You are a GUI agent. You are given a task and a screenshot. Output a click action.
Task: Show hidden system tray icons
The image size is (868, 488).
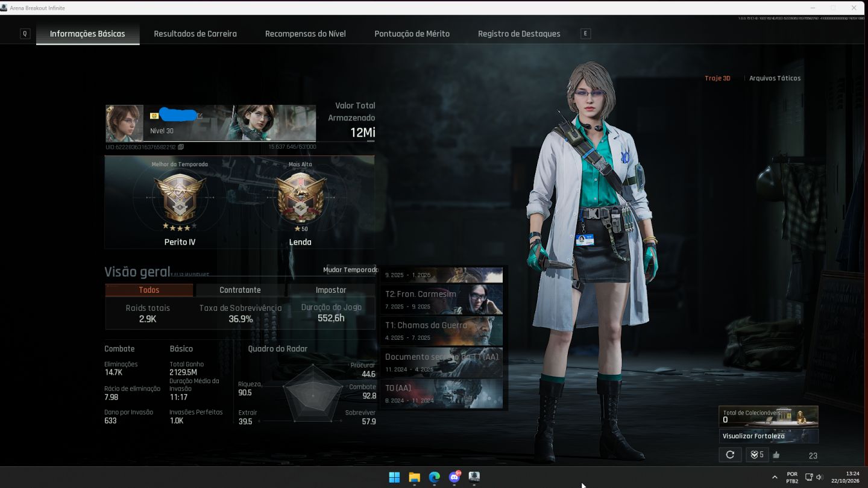coord(775,477)
